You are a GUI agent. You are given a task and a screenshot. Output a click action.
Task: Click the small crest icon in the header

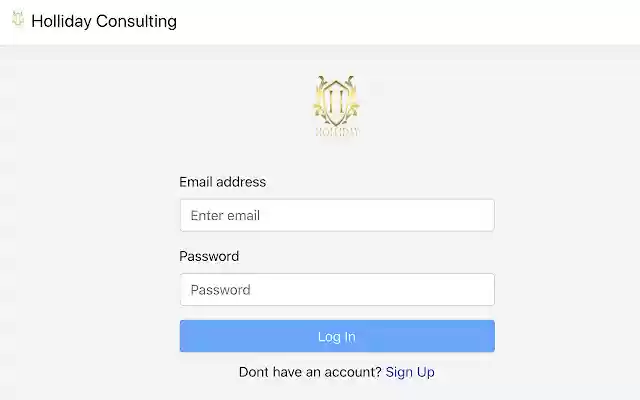pyautogui.click(x=18, y=19)
